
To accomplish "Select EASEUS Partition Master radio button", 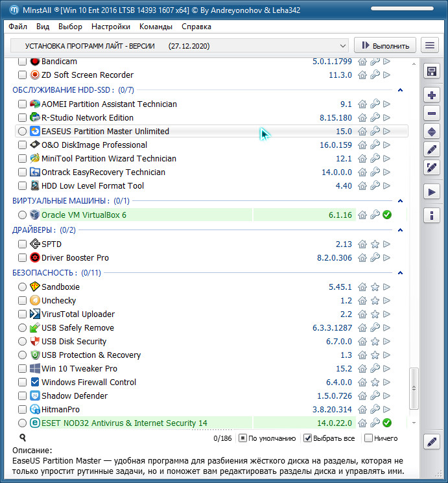I will (x=22, y=131).
